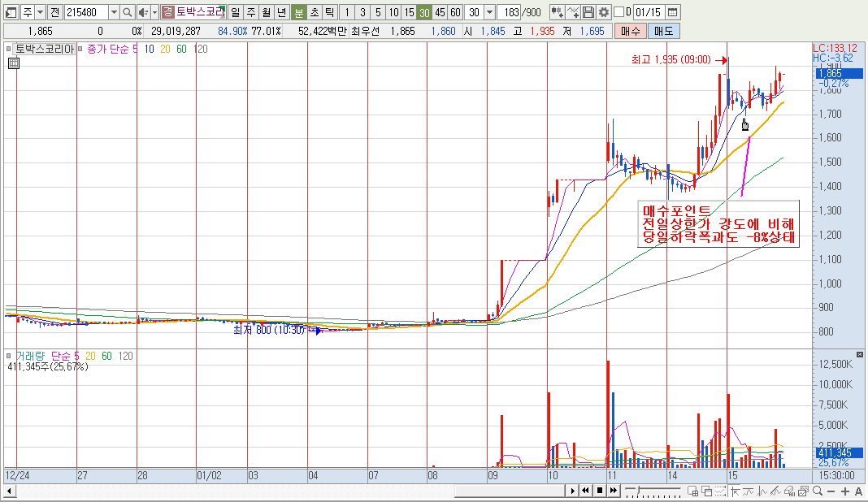Toggle the 분 (minute) chart period
This screenshot has width=868, height=502.
(x=298, y=12)
